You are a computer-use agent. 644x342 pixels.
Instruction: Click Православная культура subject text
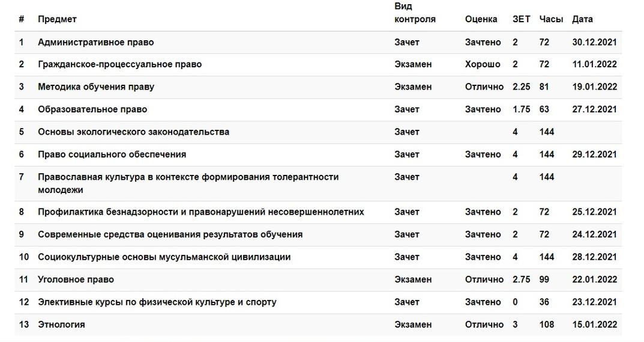188,183
